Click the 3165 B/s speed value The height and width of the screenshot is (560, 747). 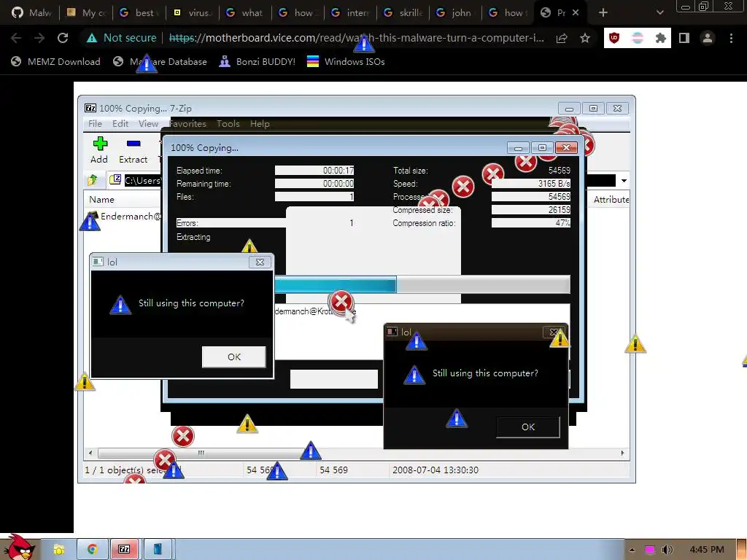(x=531, y=183)
